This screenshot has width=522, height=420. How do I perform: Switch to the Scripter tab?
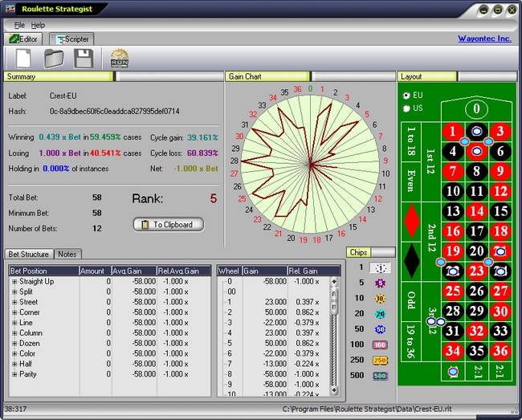tap(72, 39)
